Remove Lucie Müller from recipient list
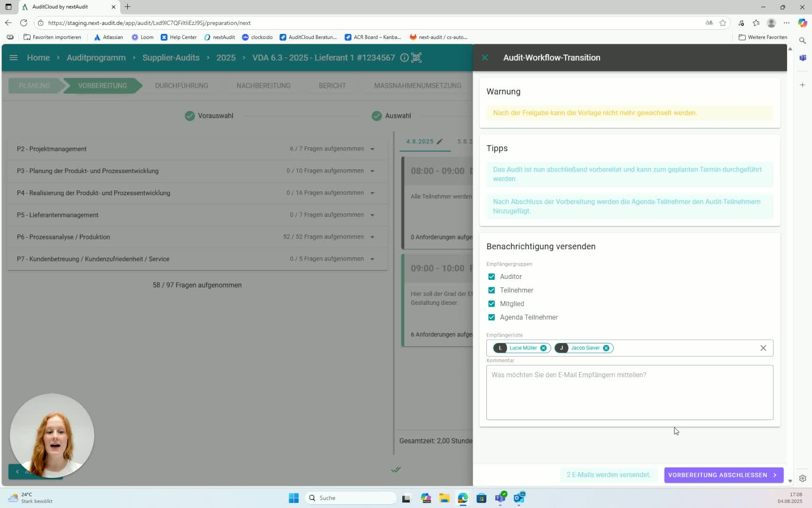 (544, 348)
